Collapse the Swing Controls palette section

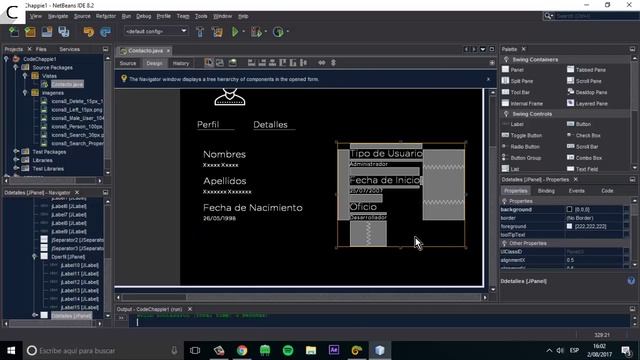click(x=506, y=114)
